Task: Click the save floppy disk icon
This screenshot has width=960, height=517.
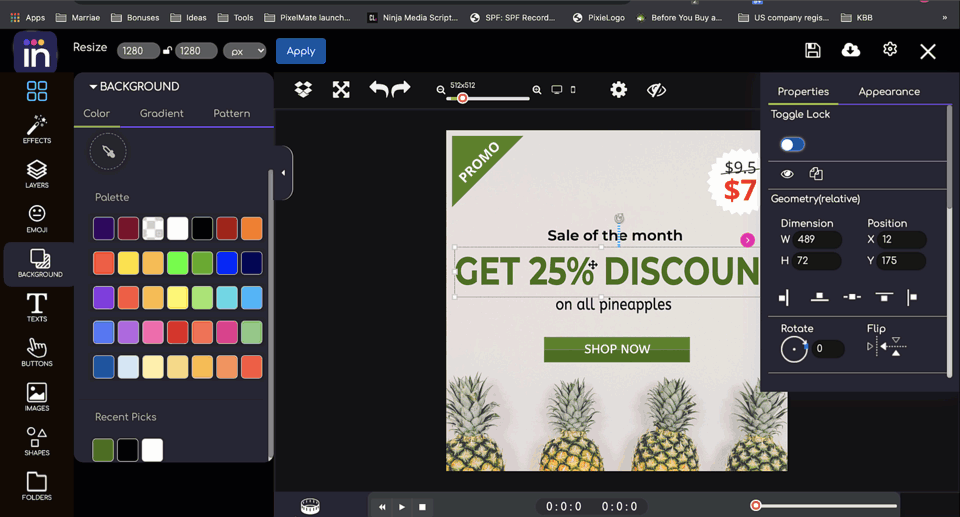Action: click(x=812, y=50)
